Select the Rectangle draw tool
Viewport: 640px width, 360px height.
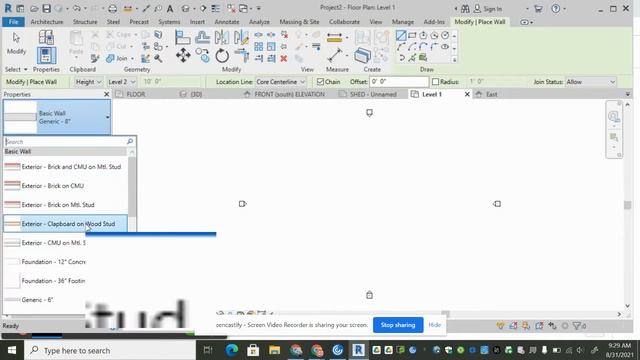pos(412,35)
